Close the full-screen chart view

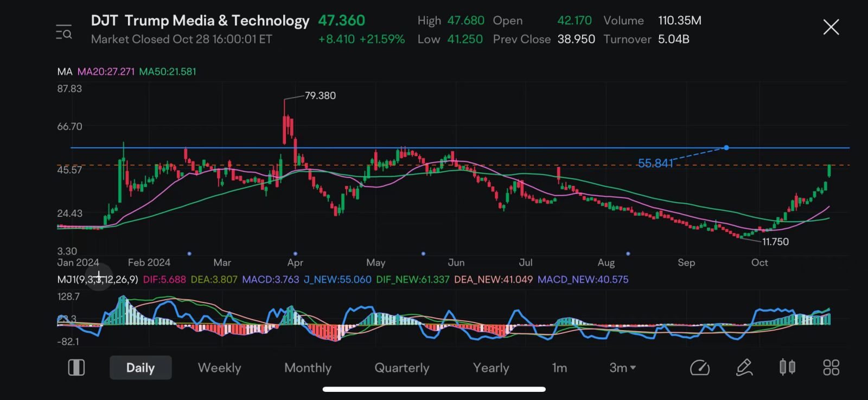[831, 27]
